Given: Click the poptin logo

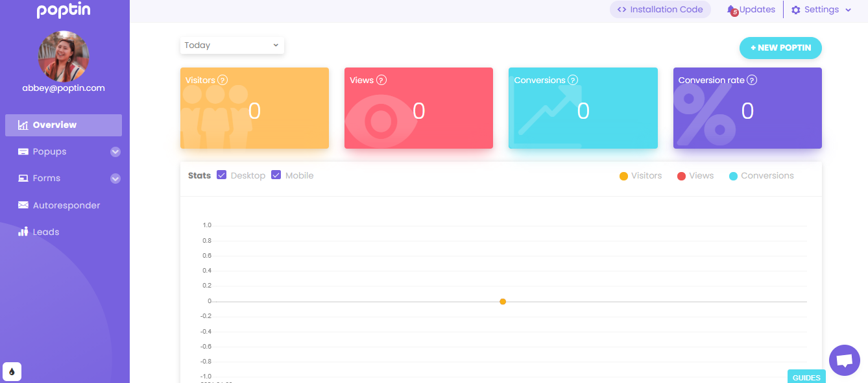Looking at the screenshot, I should 64,10.
